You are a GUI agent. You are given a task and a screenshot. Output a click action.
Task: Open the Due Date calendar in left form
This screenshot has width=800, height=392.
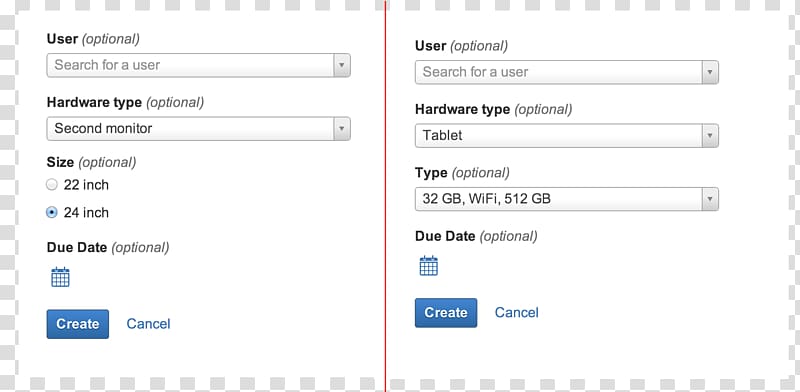pos(60,277)
